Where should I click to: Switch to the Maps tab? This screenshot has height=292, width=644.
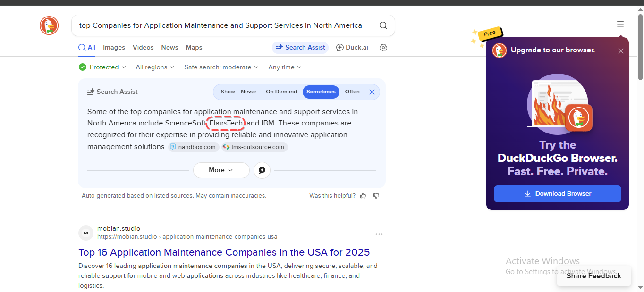click(194, 48)
